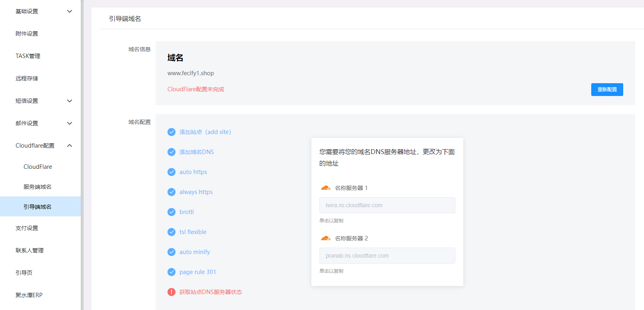This screenshot has width=644, height=310.
Task: Click the auto https step link
Action: [193, 172]
